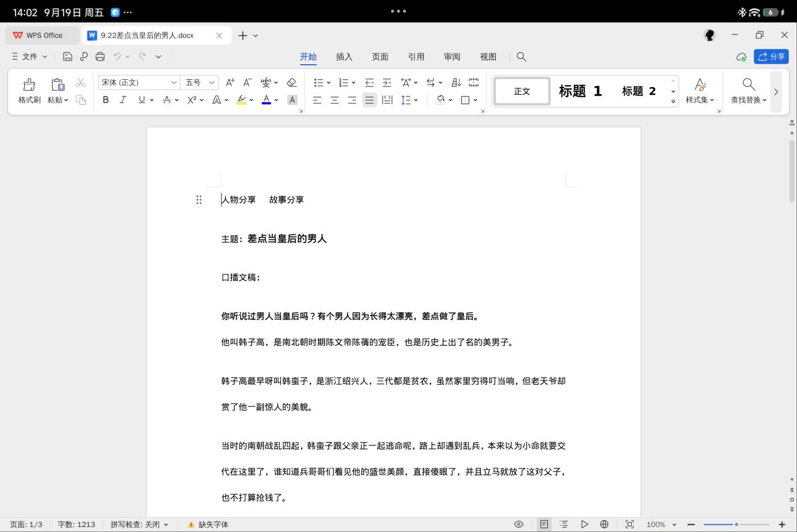Screen dimensions: 797x532
Task: Open the line spacing dropdown
Action: 410,100
